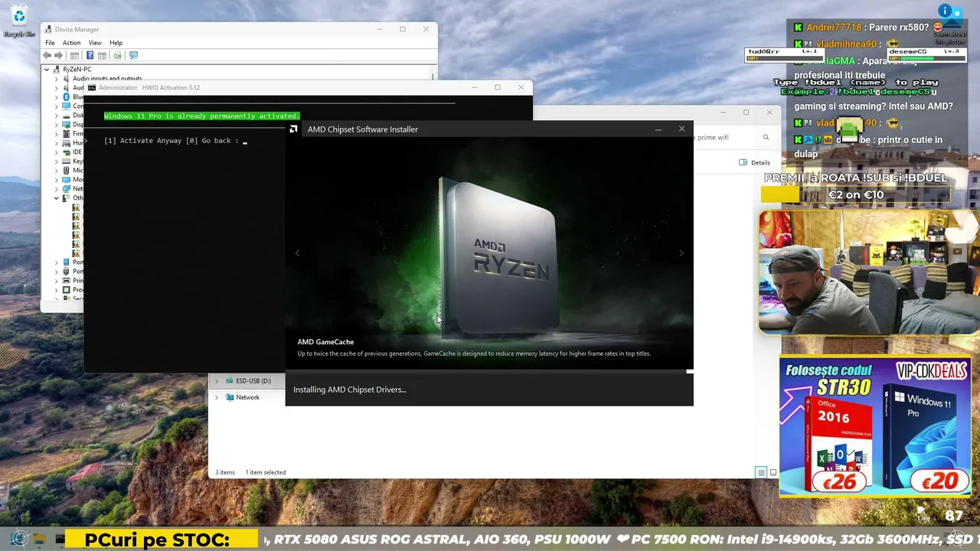Viewport: 980px width, 551px height.
Task: Click the Bluetooth category icon
Action: point(67,96)
